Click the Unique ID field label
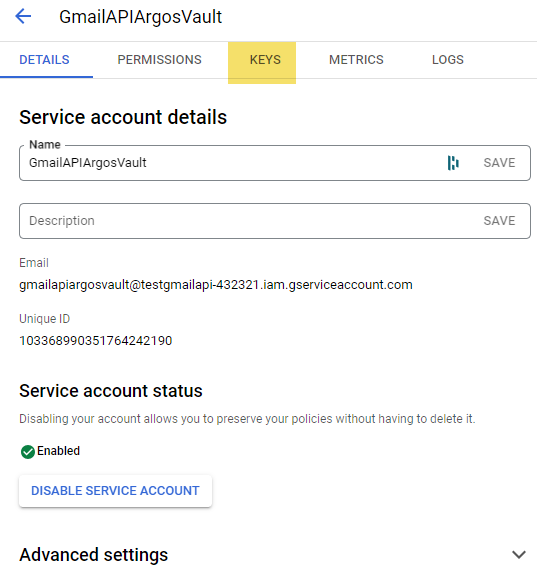The height and width of the screenshot is (573, 537). pos(44,319)
